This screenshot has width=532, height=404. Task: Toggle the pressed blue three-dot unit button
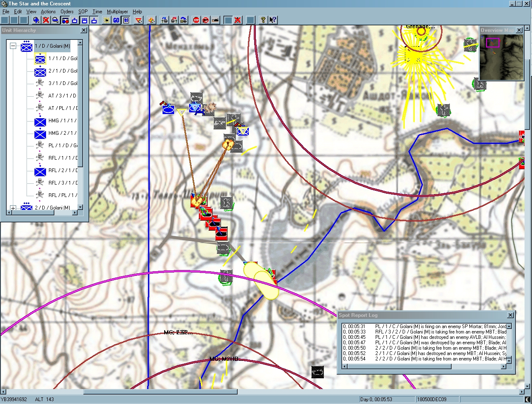click(84, 20)
